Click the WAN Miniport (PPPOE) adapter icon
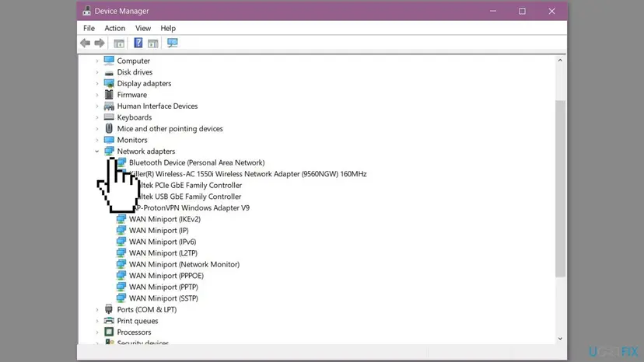The width and height of the screenshot is (644, 362). click(121, 276)
